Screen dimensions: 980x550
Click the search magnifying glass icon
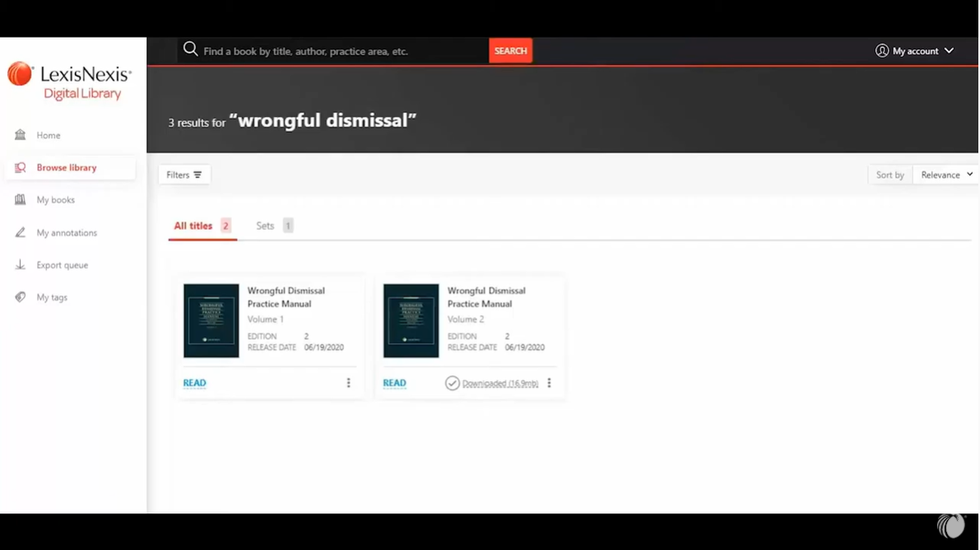click(190, 49)
